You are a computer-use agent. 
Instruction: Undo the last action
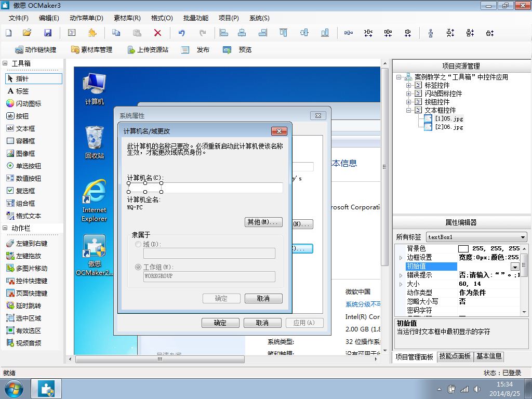(182, 33)
